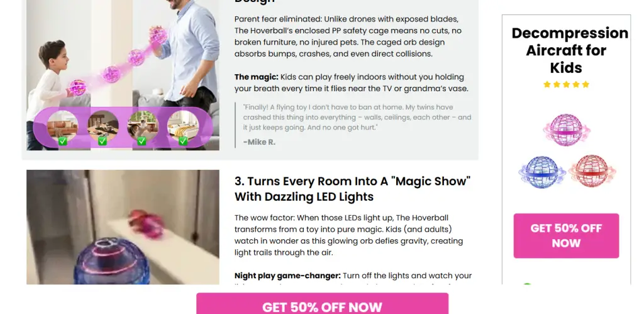Click the Mike R. reviewer name
This screenshot has width=644, height=314.
click(259, 142)
